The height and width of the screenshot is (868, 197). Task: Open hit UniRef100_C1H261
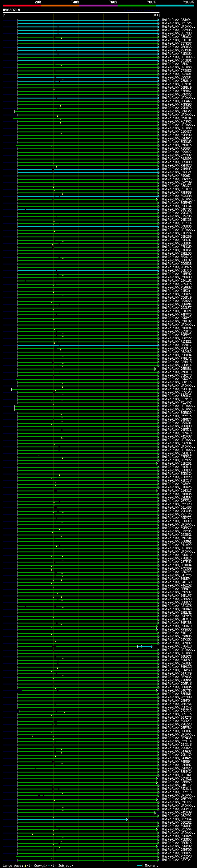tap(177, 464)
